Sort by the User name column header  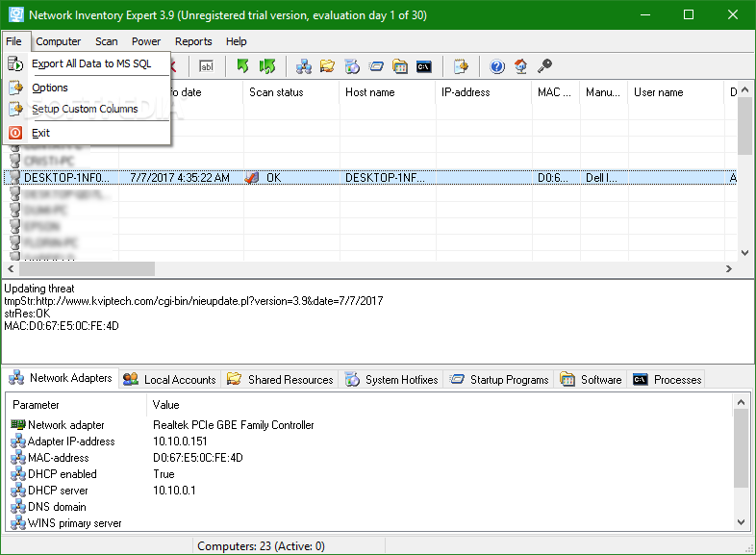pyautogui.click(x=676, y=92)
